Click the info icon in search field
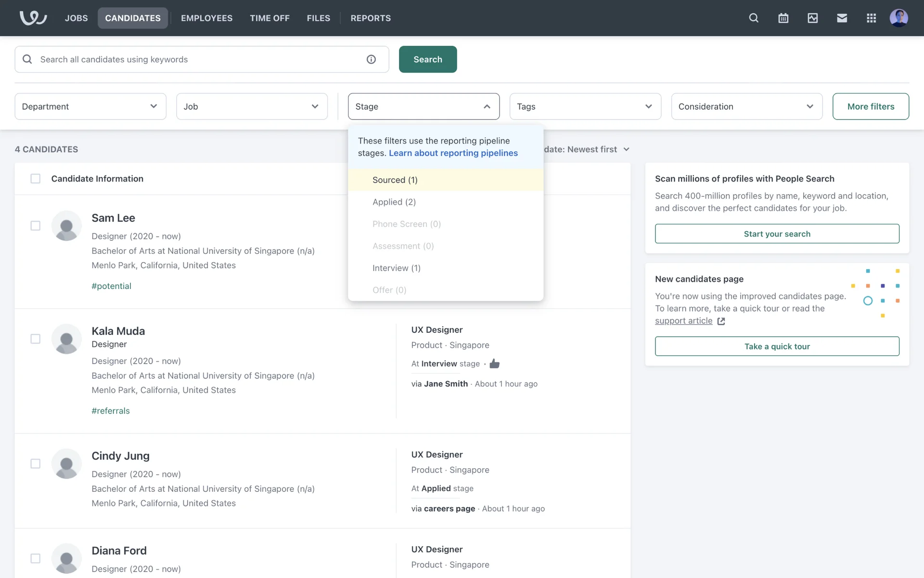 click(371, 59)
